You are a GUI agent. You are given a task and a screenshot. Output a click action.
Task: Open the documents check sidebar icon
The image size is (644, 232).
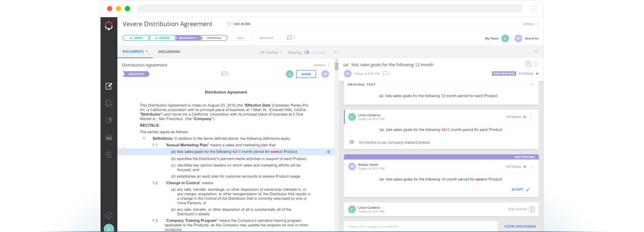[109, 103]
